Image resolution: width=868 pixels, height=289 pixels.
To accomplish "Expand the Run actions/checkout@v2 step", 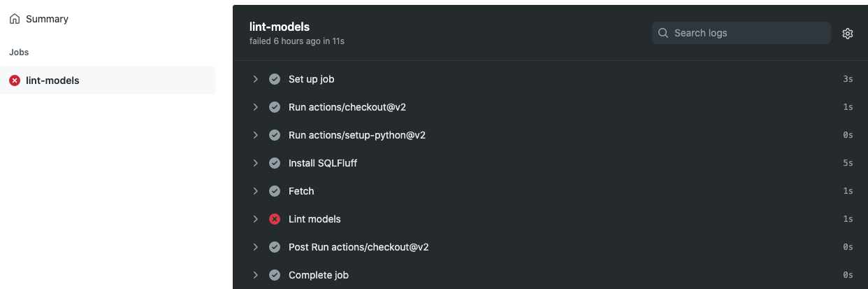I will [x=256, y=107].
